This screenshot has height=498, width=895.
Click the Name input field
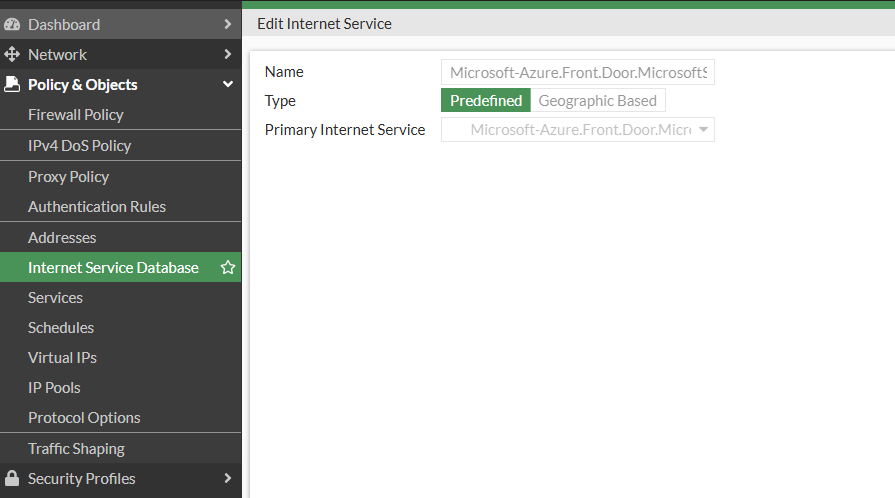coord(577,72)
